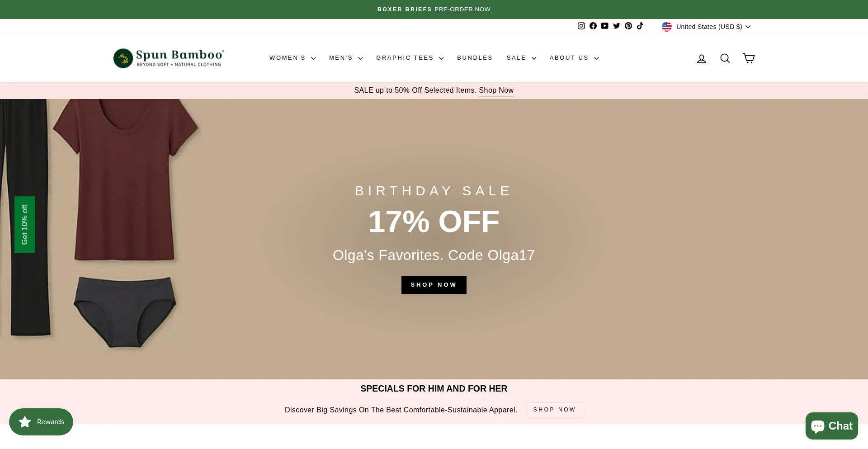The width and height of the screenshot is (868, 449).
Task: Open the Pinterest icon link
Action: coord(628,26)
